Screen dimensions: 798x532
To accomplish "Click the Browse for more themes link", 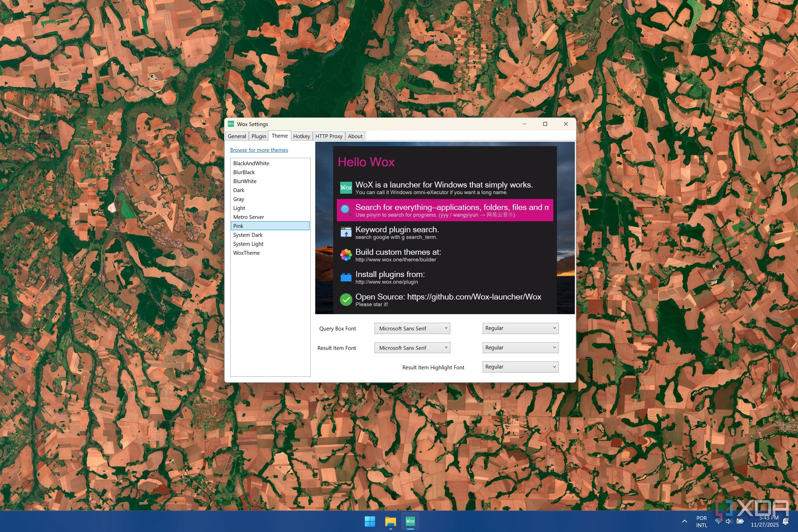I will 259,150.
